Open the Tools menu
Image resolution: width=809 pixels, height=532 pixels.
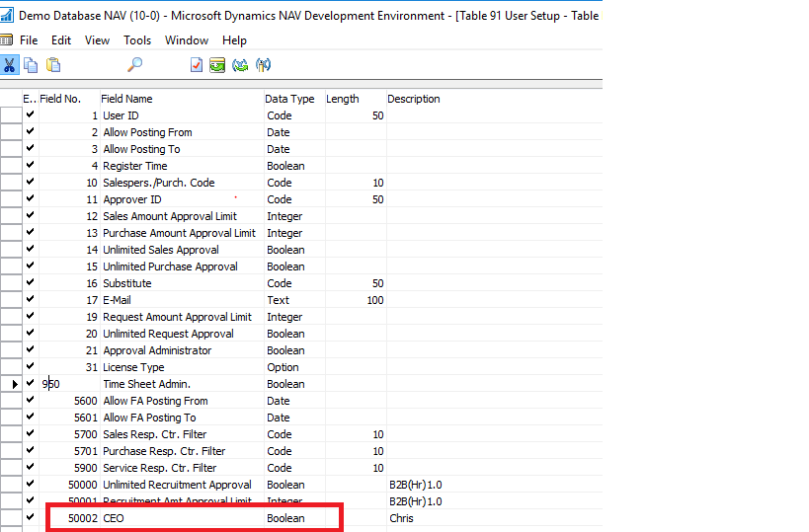tap(137, 40)
